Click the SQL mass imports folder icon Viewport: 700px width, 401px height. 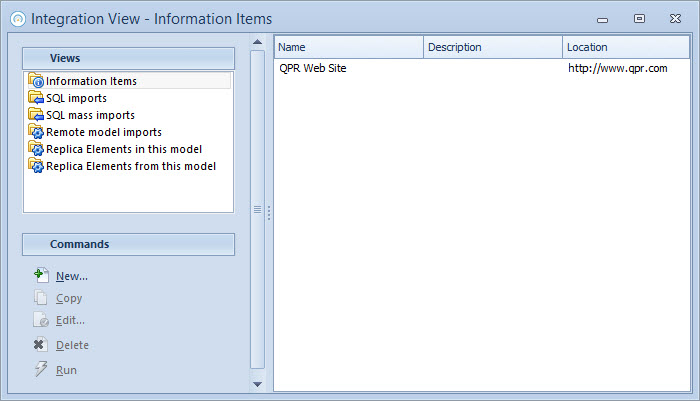[x=36, y=114]
